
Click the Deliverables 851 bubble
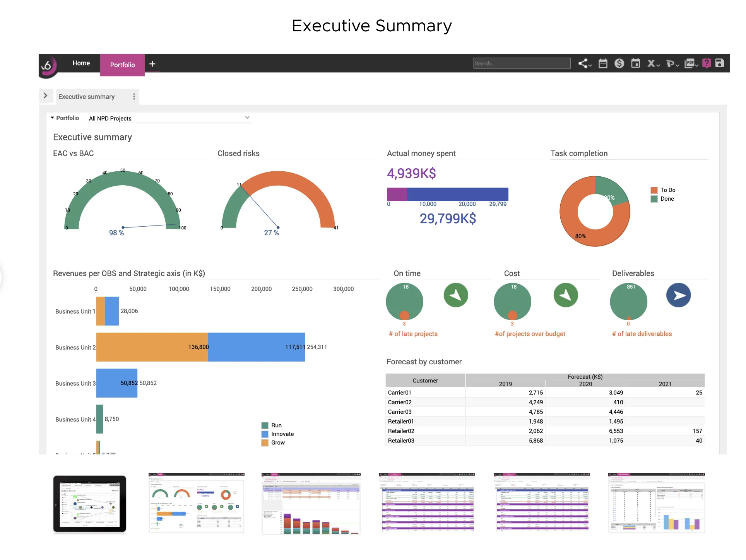tap(628, 301)
